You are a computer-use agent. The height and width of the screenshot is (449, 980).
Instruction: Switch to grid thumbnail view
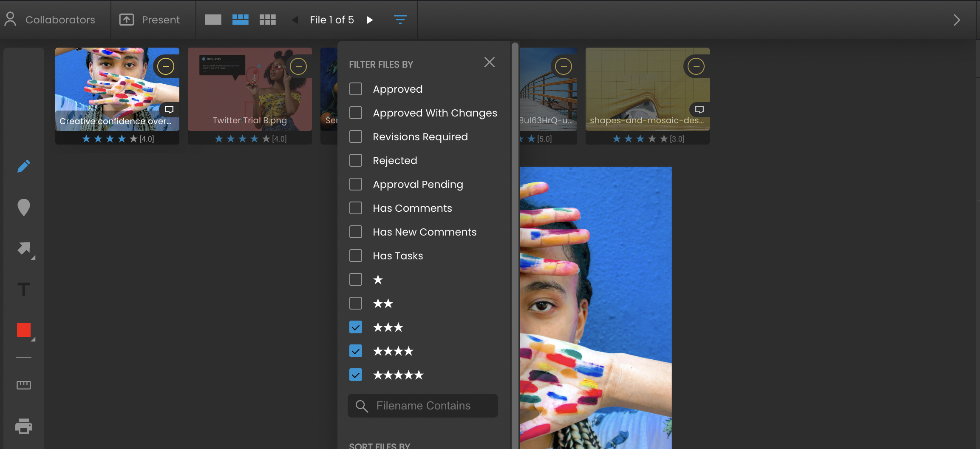pyautogui.click(x=267, y=20)
